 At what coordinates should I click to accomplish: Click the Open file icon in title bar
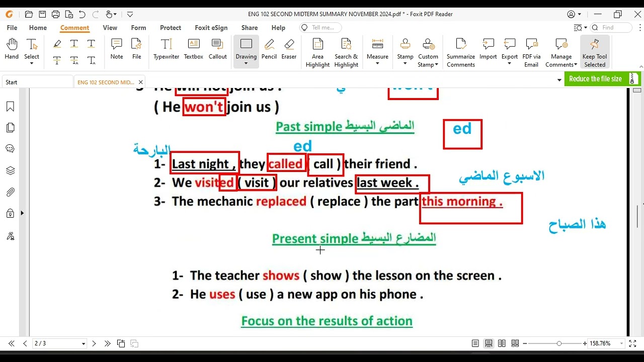[29, 14]
